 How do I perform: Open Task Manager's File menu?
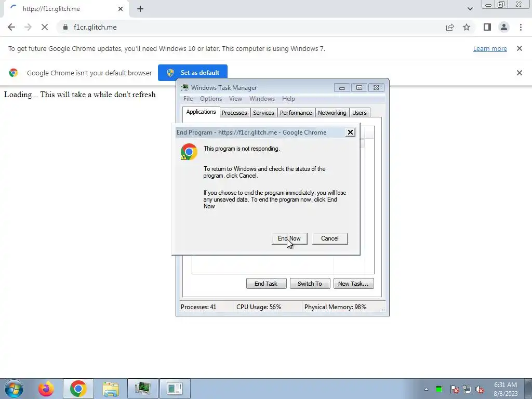[188, 99]
